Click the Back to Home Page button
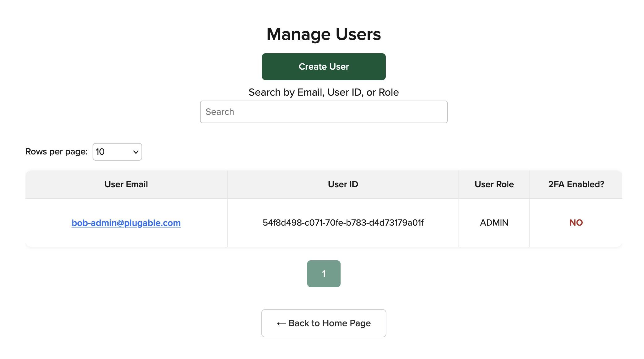 pos(324,323)
